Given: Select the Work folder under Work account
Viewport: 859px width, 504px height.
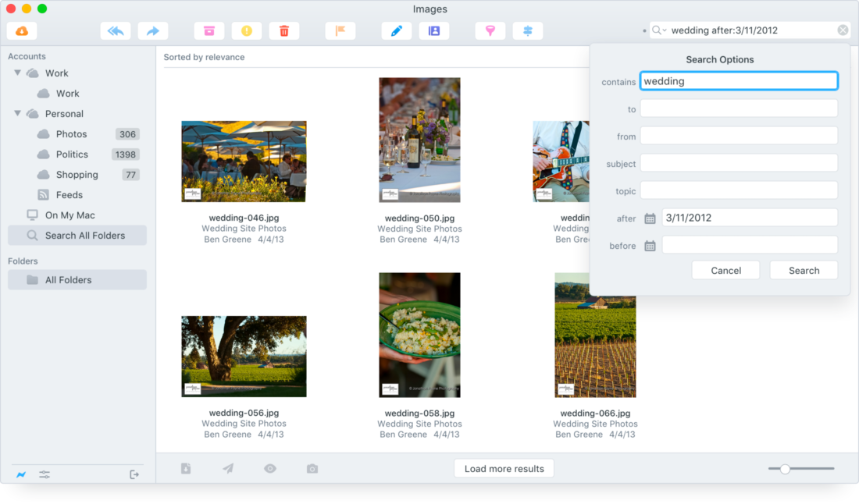Looking at the screenshot, I should point(67,94).
